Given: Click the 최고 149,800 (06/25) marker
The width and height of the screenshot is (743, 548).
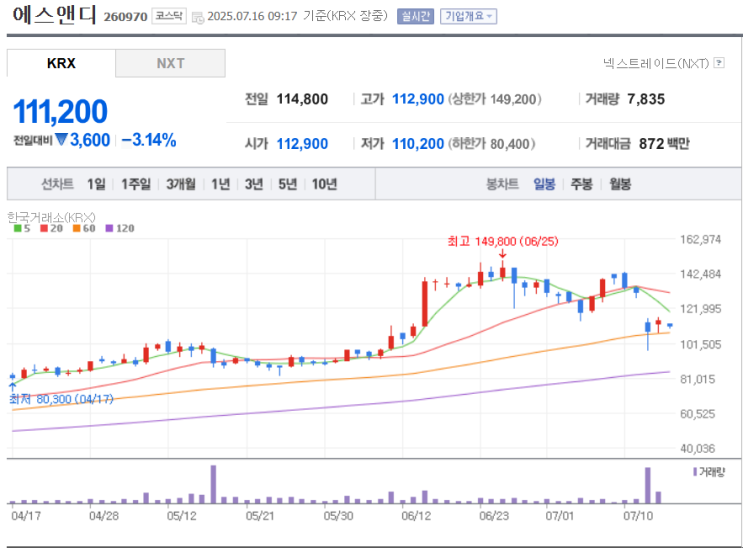Looking at the screenshot, I should (x=503, y=241).
